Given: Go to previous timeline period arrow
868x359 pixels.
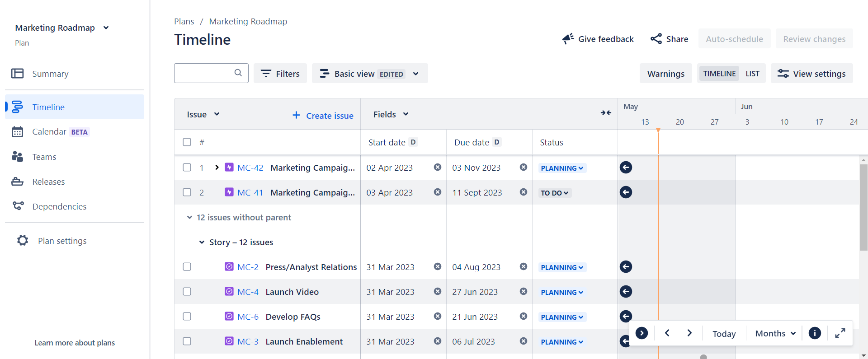Looking at the screenshot, I should click(x=667, y=333).
